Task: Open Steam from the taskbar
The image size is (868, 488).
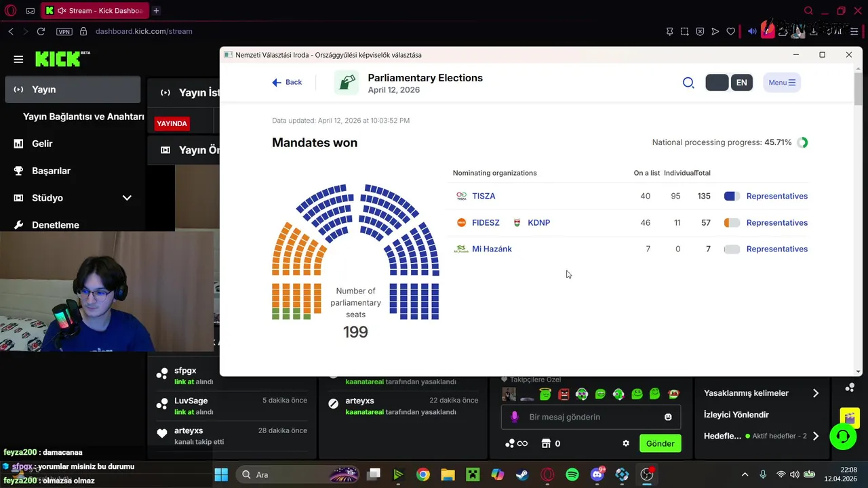Action: (522, 474)
